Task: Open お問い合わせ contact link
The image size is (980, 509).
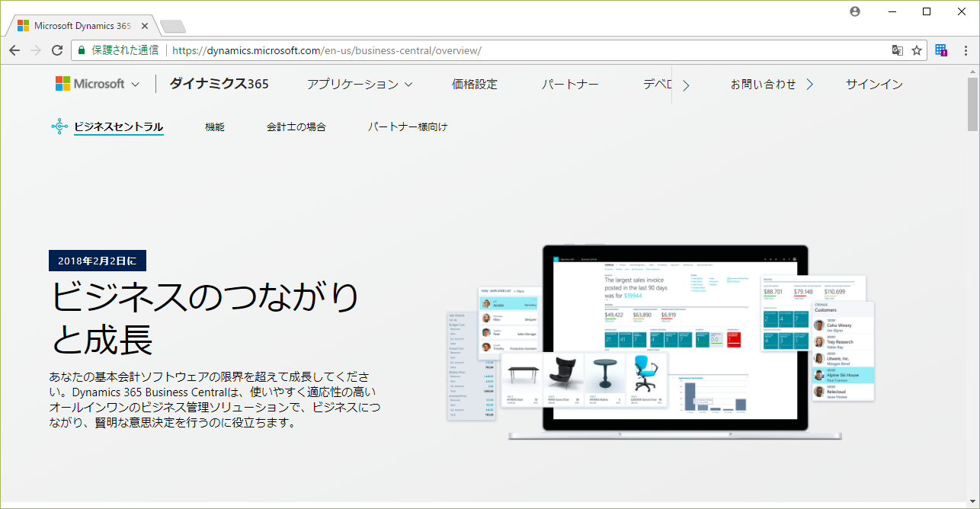Action: (x=772, y=85)
